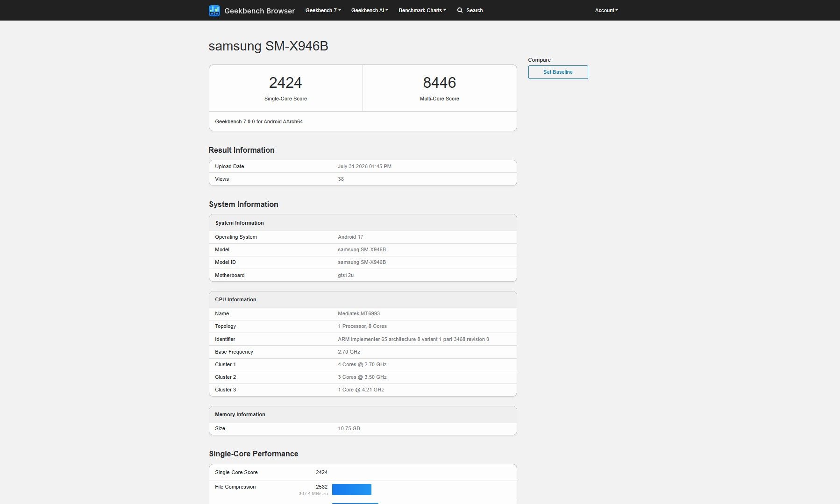Select Cluster 1 value 4 Cores @ 2.70 GHz
The image size is (840, 504).
click(362, 364)
